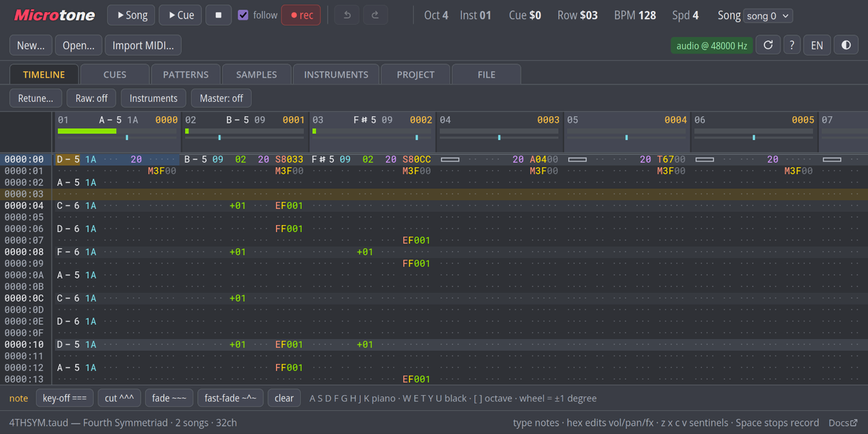The height and width of the screenshot is (434, 868).
Task: Open the PROJECT tab
Action: pos(416,75)
